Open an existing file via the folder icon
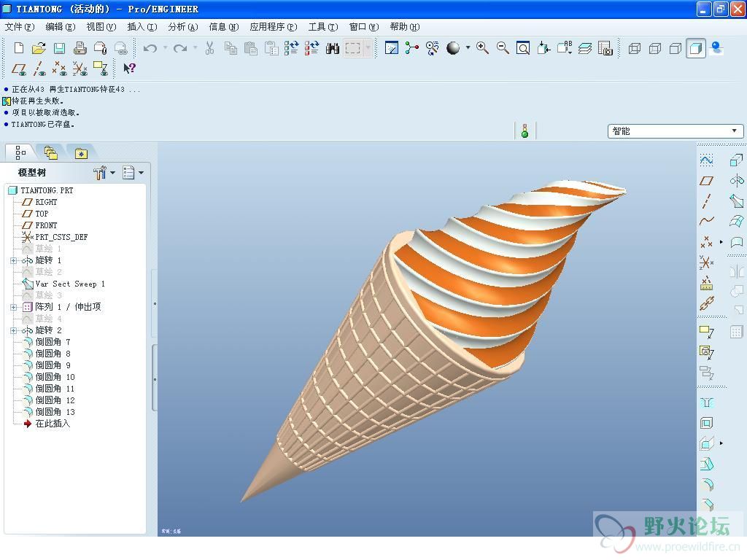Viewport: 747px width, 560px height. [39, 48]
